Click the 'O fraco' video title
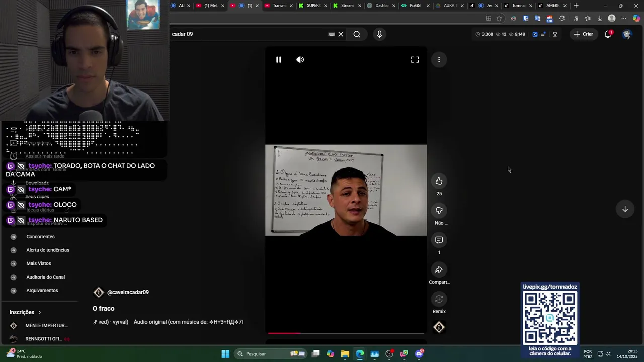Viewport: 644px width, 362px height. 104,309
